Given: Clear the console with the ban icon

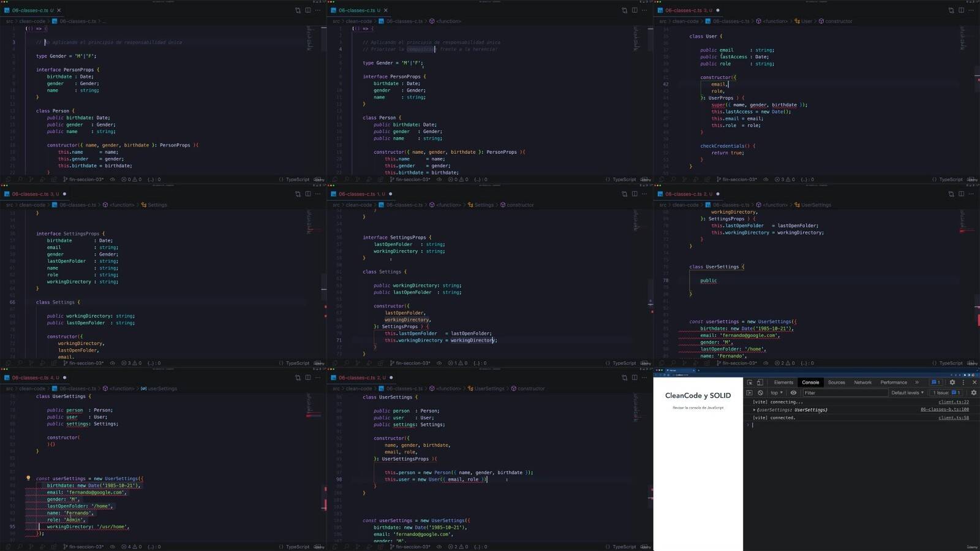Looking at the screenshot, I should [760, 393].
